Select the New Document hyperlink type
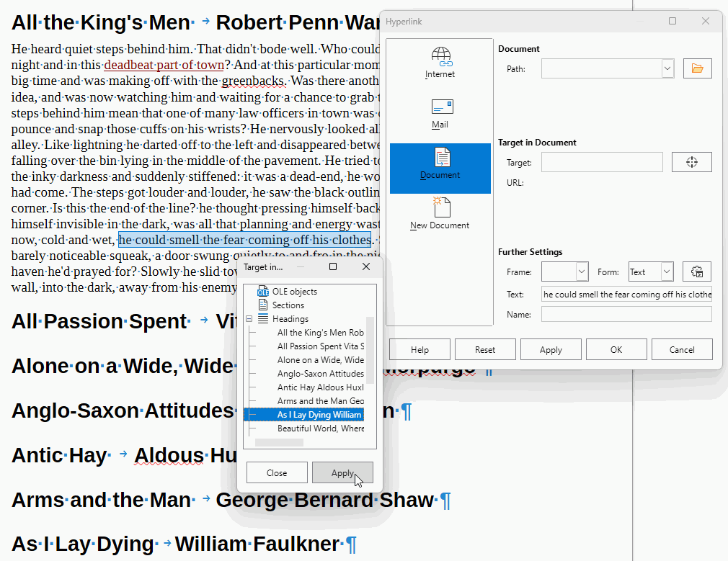 [440, 214]
